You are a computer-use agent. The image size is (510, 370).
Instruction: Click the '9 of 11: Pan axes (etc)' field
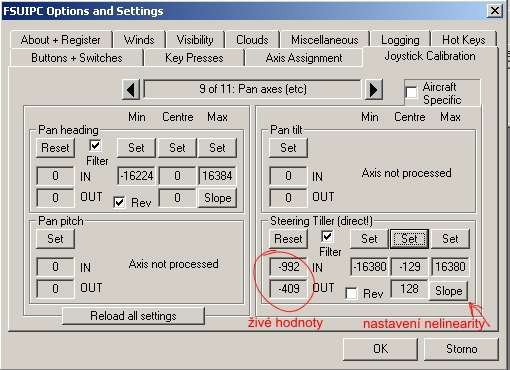252,89
